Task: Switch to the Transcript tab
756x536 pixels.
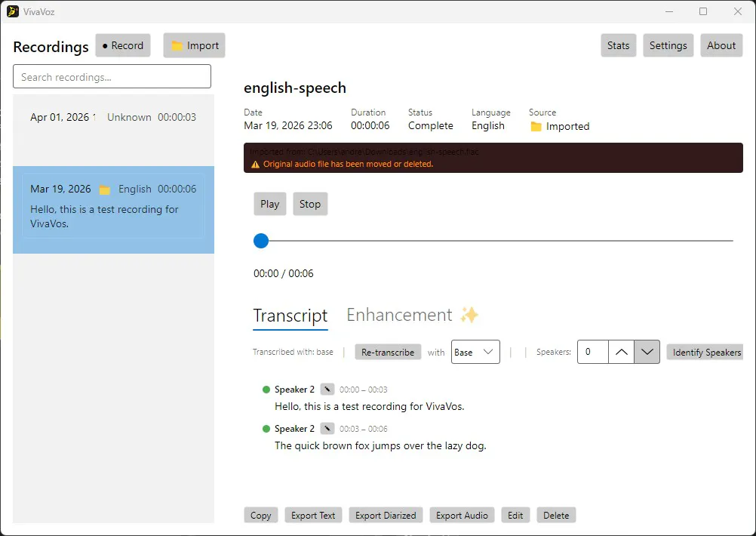Action: 290,315
